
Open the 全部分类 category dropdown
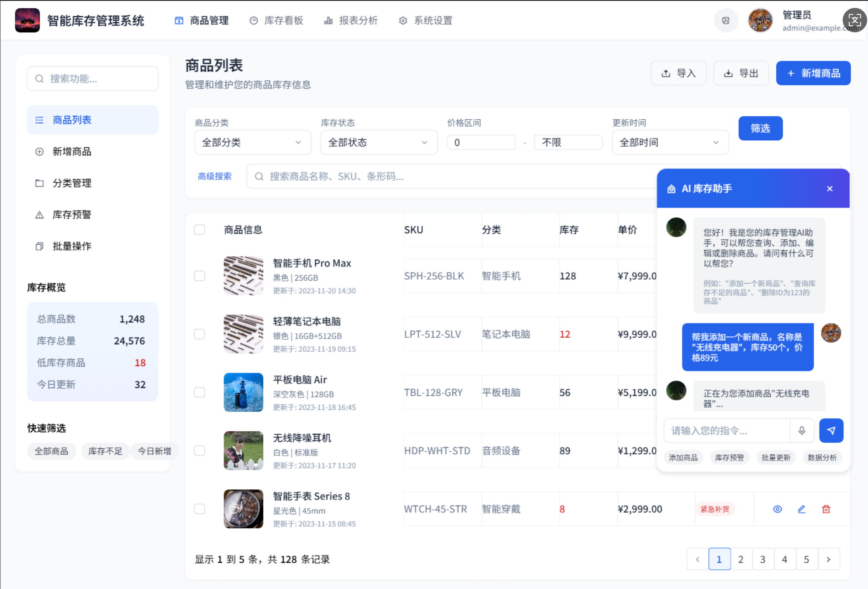click(x=252, y=142)
